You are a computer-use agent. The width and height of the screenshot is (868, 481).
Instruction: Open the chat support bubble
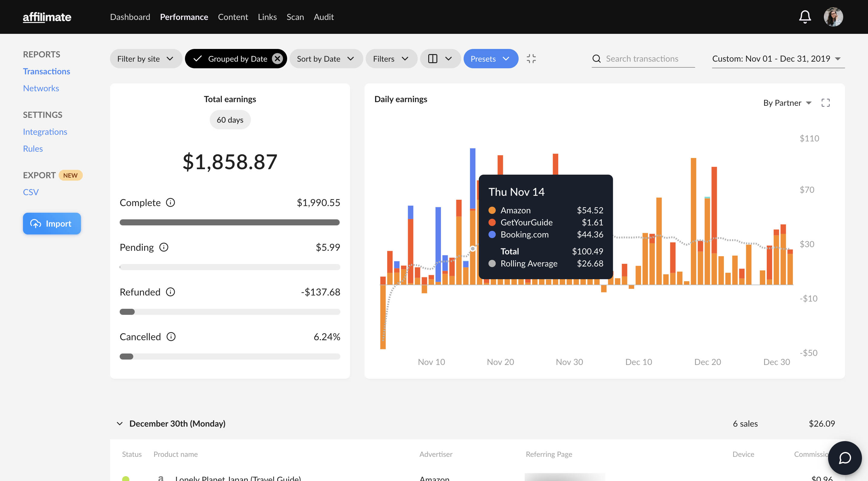coord(845,458)
